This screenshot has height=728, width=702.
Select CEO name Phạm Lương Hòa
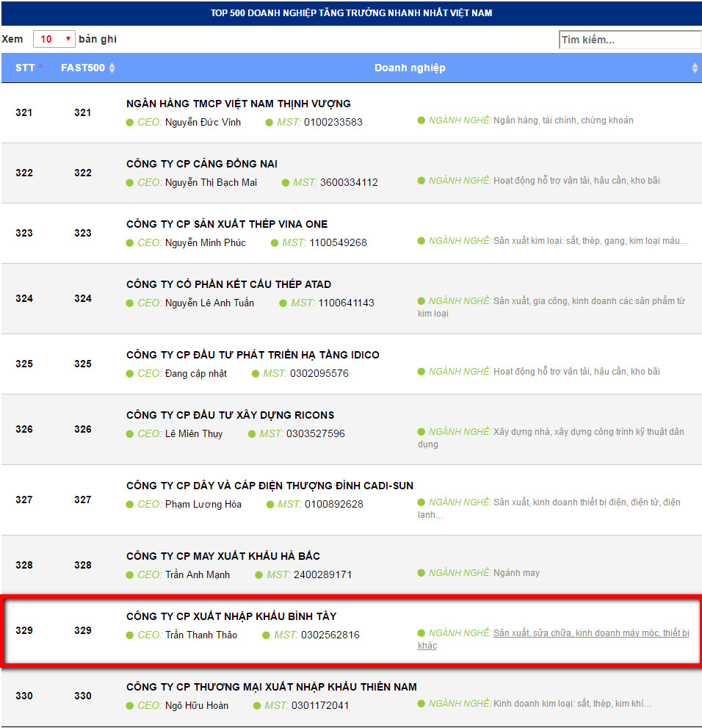(x=203, y=505)
